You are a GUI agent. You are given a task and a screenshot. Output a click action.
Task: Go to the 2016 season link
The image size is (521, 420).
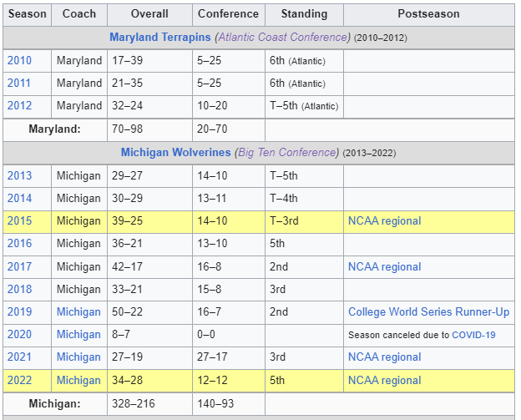(x=18, y=243)
